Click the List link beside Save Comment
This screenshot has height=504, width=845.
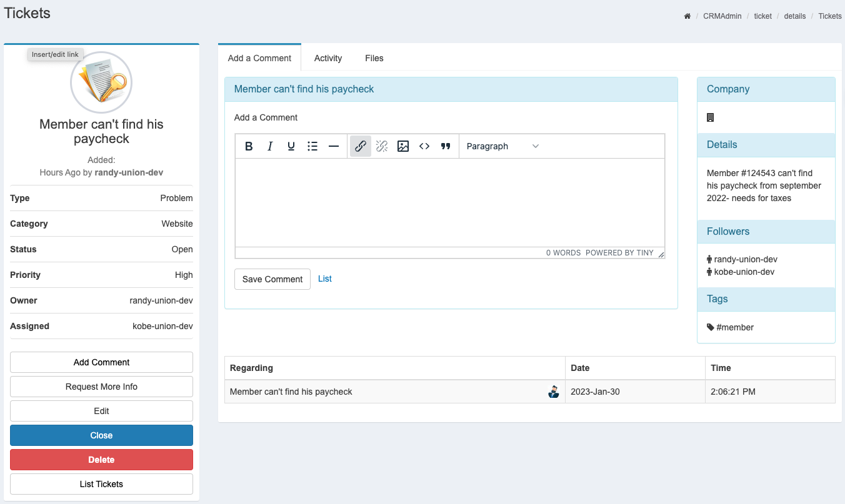[x=325, y=279]
